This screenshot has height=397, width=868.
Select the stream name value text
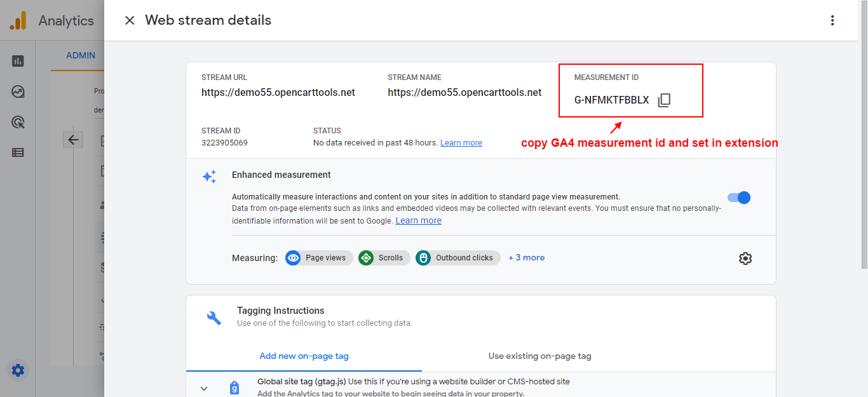[x=465, y=92]
